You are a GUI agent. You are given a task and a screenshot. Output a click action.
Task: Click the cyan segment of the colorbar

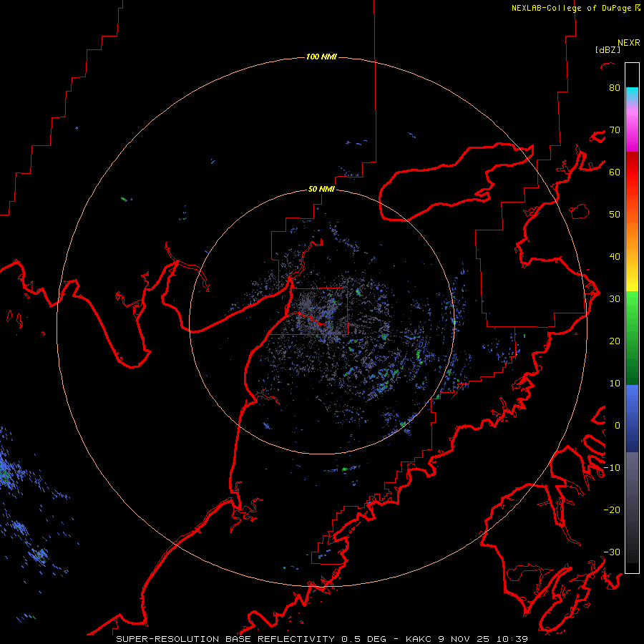(632, 93)
